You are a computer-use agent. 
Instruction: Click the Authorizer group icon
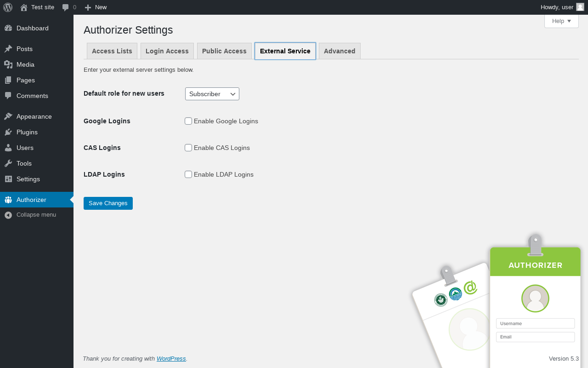(8, 200)
